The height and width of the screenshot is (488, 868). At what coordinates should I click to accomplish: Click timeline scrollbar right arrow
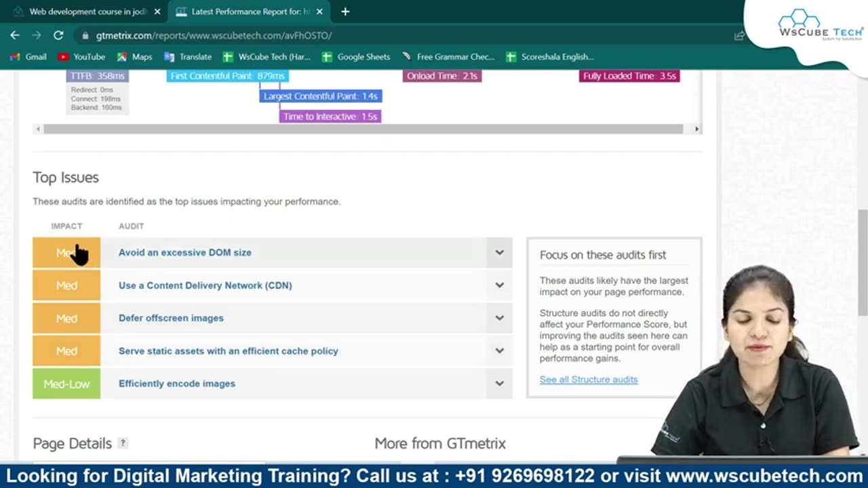[x=696, y=129]
